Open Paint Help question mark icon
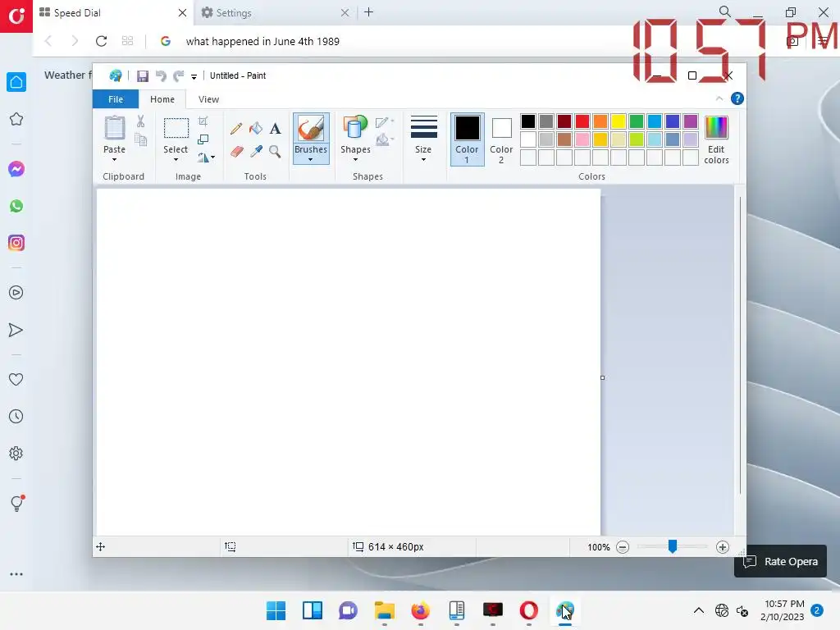The height and width of the screenshot is (630, 840). [737, 98]
